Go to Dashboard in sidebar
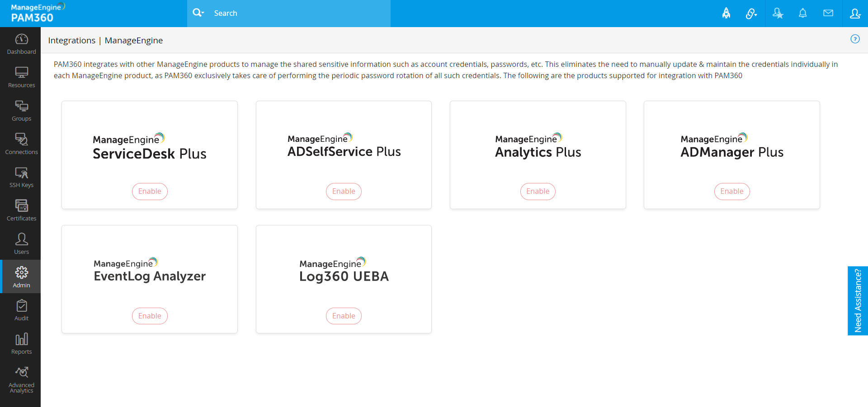The width and height of the screenshot is (868, 407). [x=21, y=44]
